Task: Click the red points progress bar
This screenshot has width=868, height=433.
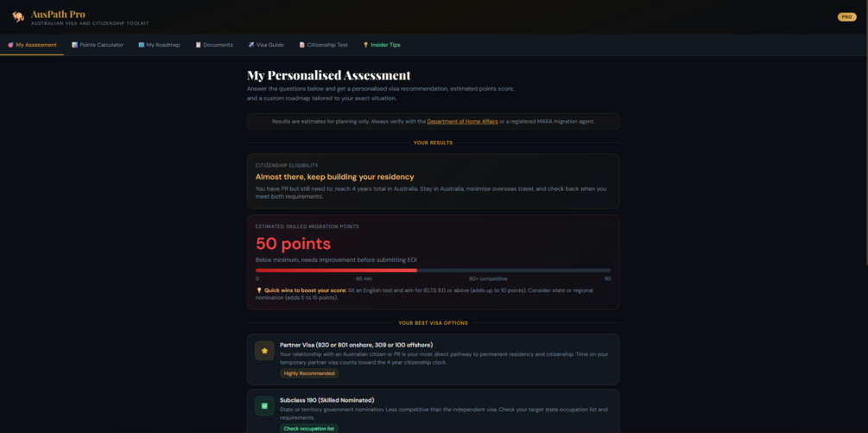Action: click(336, 271)
